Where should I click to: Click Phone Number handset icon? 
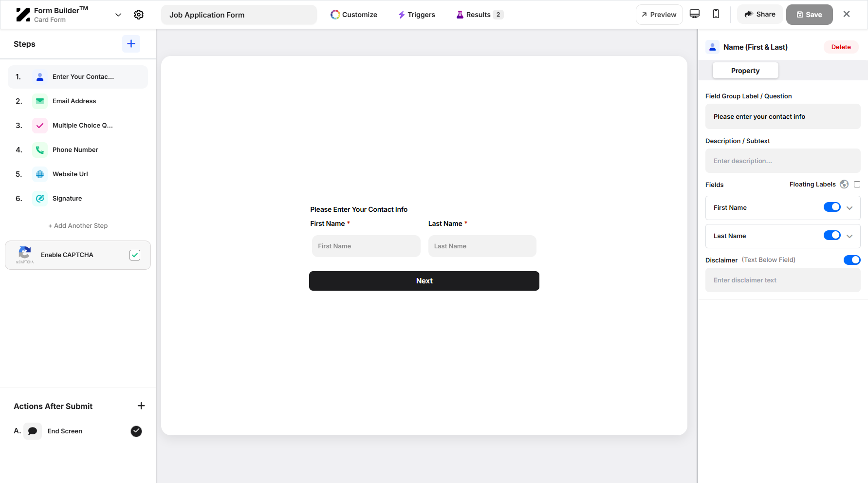coord(40,150)
